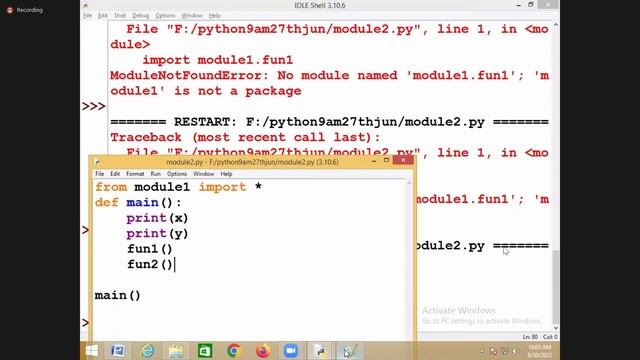
Task: Open Format menu in module2.py editor
Action: 135,174
